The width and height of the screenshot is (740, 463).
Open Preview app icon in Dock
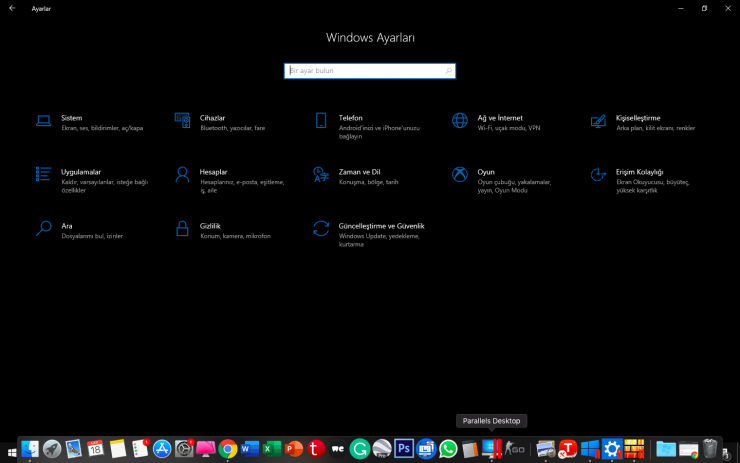546,449
